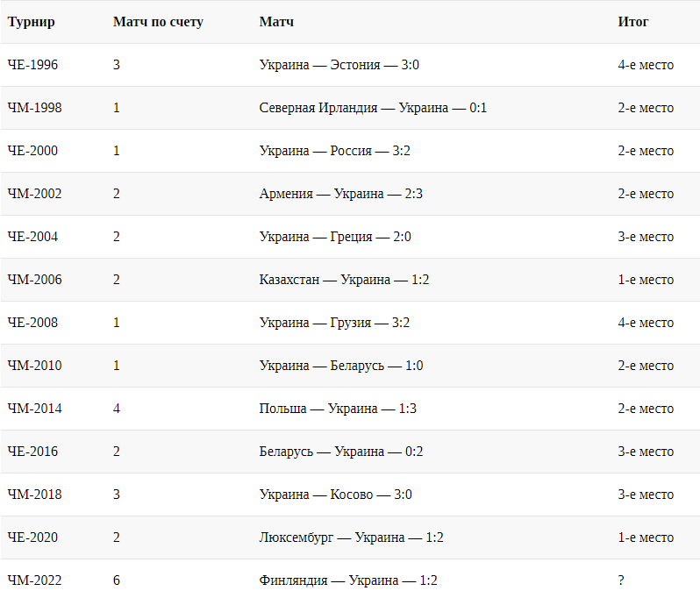The width and height of the screenshot is (700, 598).
Task: Click the "Украина — Россия — 3:2" match
Action: (335, 151)
